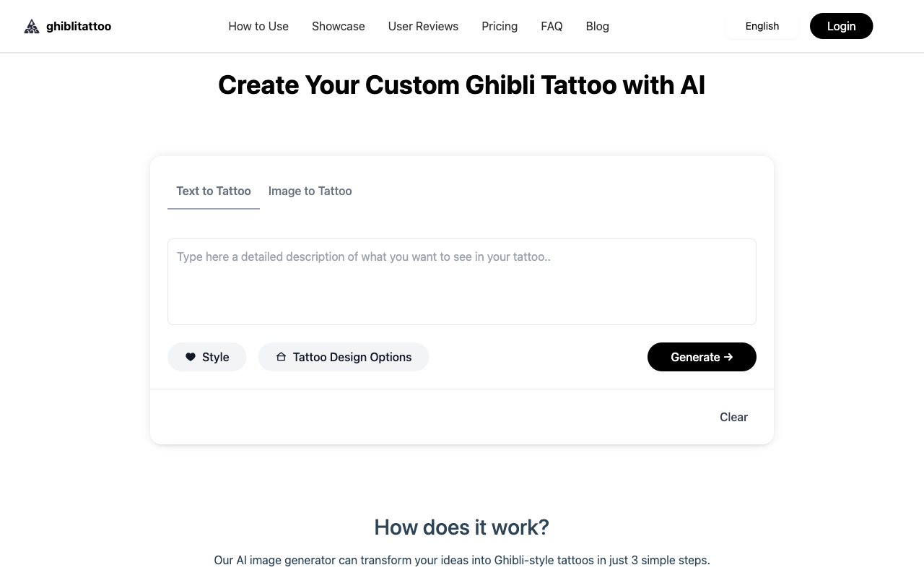Open the How to Use section
This screenshot has width=924, height=578.
(258, 27)
